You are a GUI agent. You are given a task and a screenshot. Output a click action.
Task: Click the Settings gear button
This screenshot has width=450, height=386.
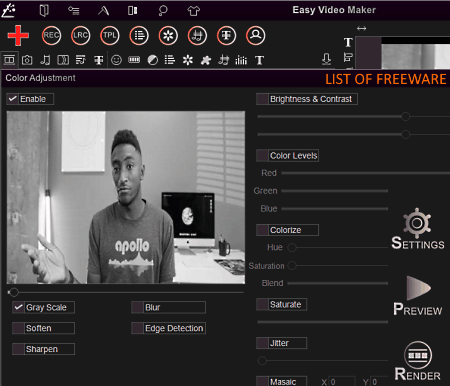coord(417,229)
